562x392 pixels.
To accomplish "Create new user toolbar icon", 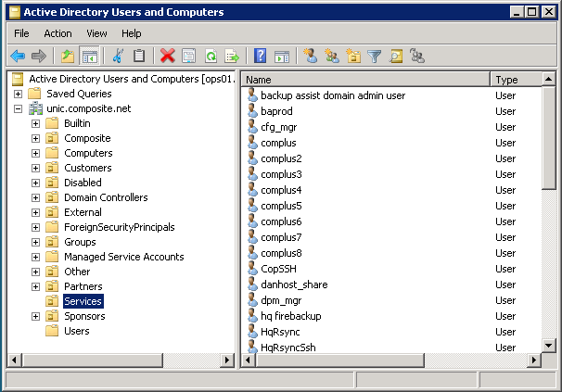I will [x=311, y=57].
